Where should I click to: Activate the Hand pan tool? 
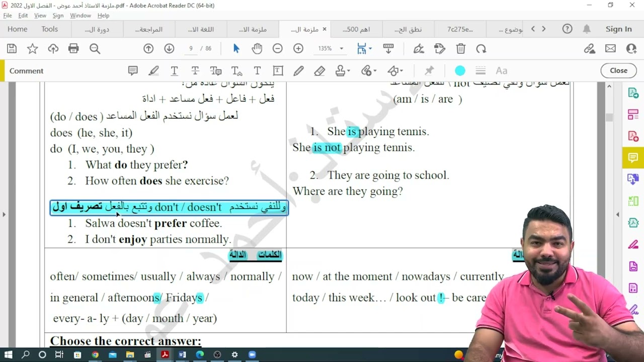pos(257,49)
